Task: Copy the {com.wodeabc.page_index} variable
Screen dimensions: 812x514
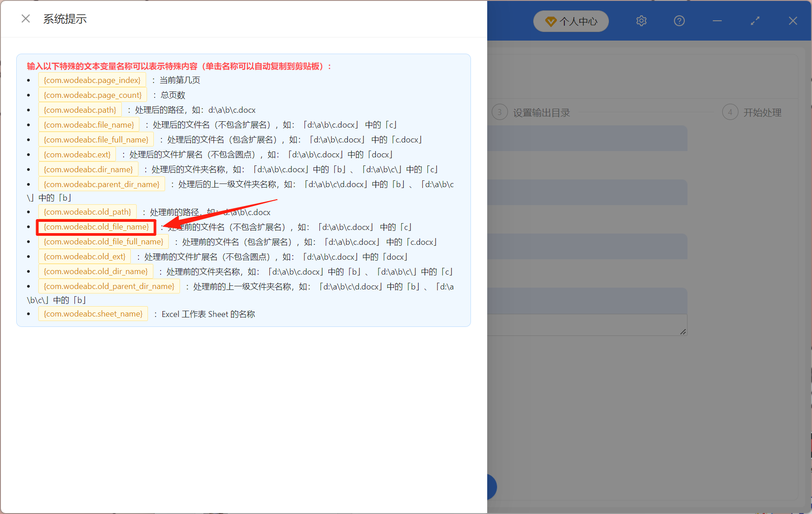Action: (92, 80)
